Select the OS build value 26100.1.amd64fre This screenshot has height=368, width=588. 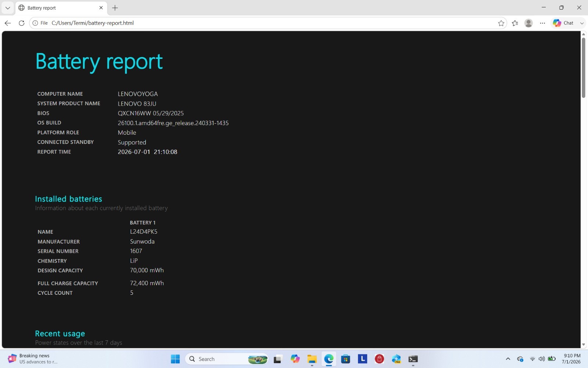[x=173, y=123]
